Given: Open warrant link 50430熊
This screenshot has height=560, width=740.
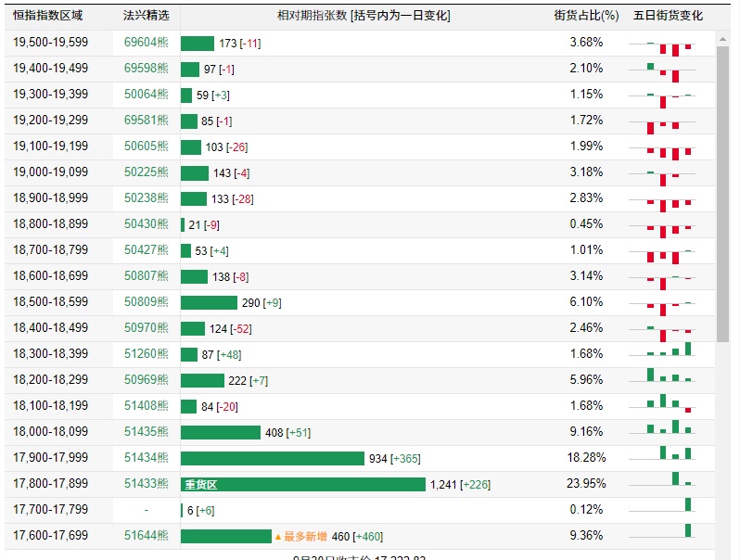Looking at the screenshot, I should click(x=147, y=224).
